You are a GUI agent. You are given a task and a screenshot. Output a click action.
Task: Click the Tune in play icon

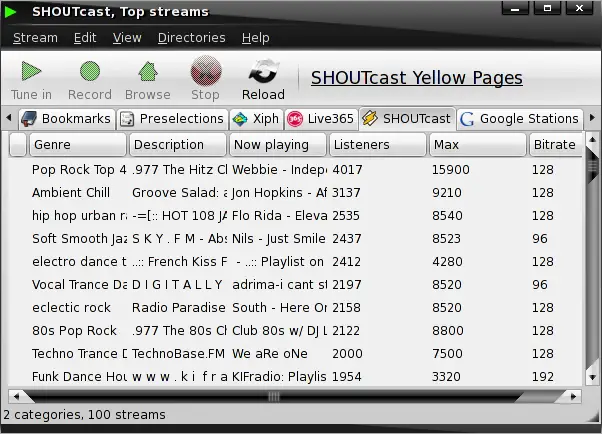click(x=31, y=71)
